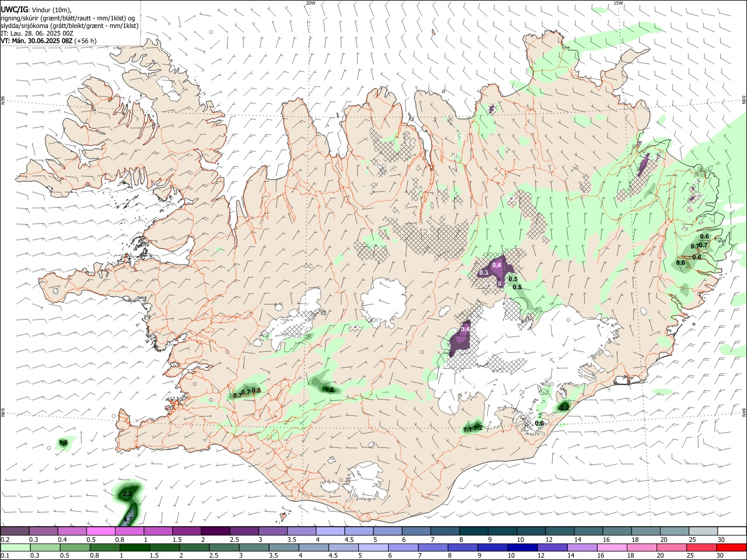This screenshot has width=747, height=560.
Task: Click the light gray 25–30 swatch in upper scale
Action: click(x=703, y=531)
